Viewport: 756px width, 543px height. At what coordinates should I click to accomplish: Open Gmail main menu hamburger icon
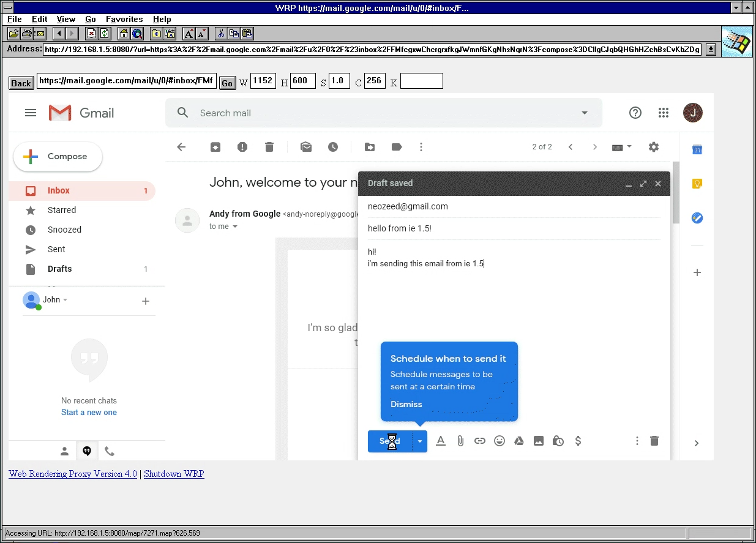pos(31,113)
